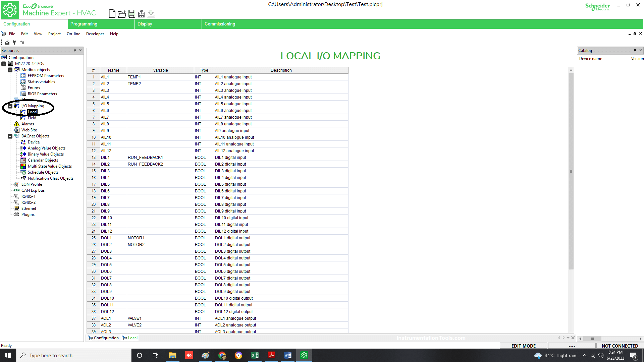This screenshot has height=362, width=644.
Task: Switch to the Commissioning tab
Action: click(235, 24)
